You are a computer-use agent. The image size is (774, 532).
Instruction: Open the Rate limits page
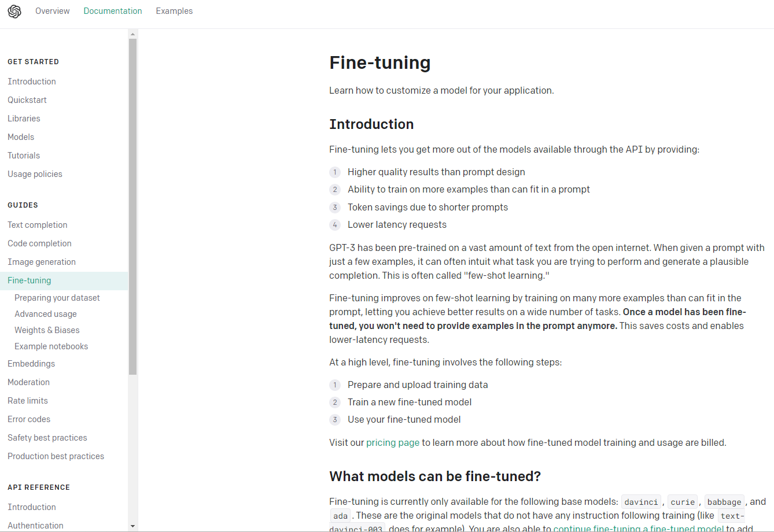click(28, 401)
